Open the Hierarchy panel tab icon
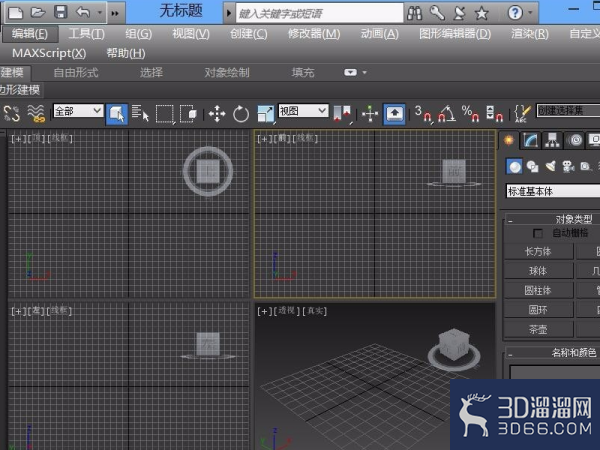 click(552, 140)
